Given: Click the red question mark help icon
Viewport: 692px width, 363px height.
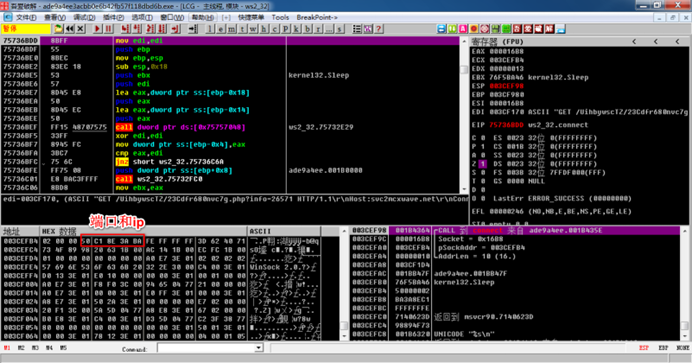Looking at the screenshot, I should [378, 29].
